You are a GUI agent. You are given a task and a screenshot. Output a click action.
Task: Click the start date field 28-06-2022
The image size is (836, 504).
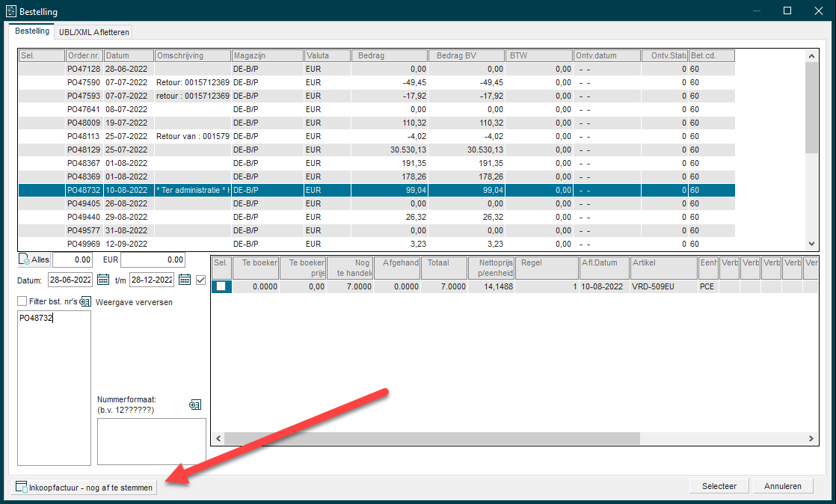coord(70,280)
